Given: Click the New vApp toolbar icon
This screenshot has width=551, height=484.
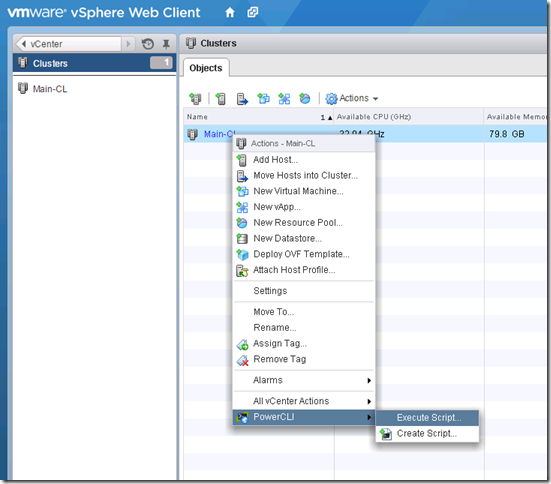Looking at the screenshot, I should click(284, 99).
